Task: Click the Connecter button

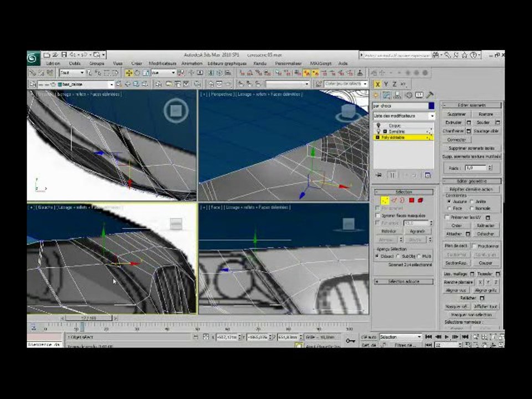Action: click(x=457, y=140)
